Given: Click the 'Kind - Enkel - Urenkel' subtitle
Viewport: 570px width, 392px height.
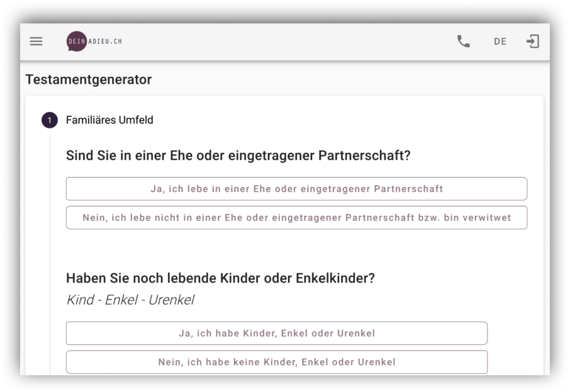Looking at the screenshot, I should coord(130,300).
